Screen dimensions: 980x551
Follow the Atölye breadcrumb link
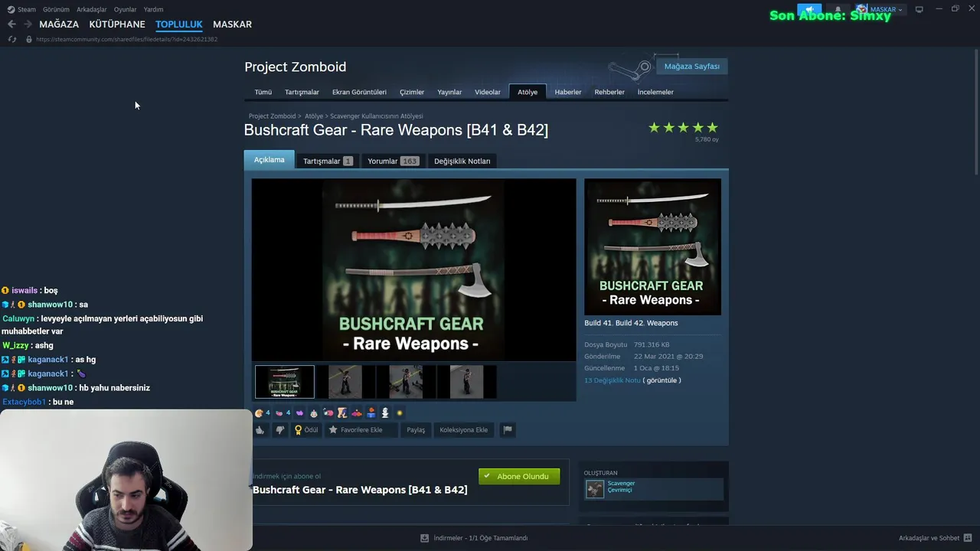coord(314,116)
